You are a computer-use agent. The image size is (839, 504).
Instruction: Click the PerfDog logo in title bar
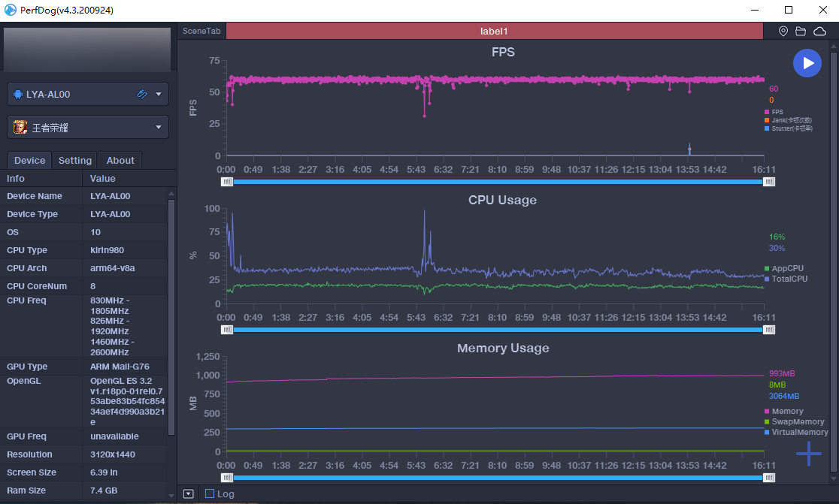coord(9,11)
